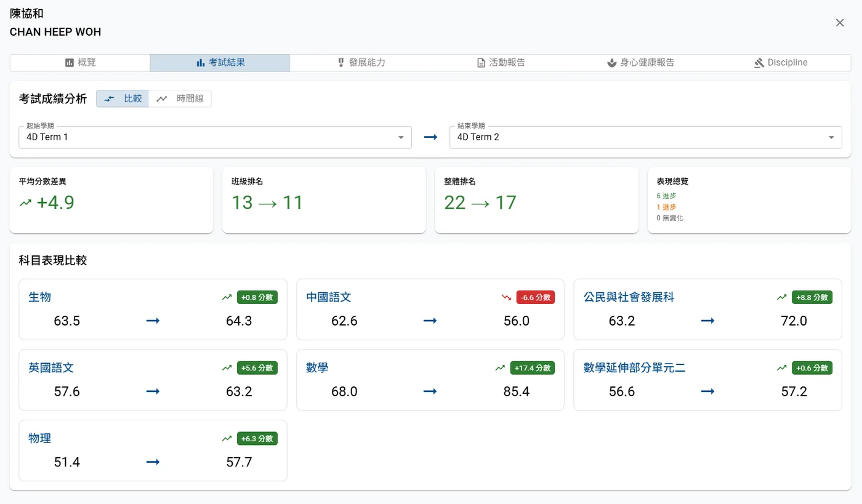
Task: Open the 活動報告 tab
Action: click(501, 63)
